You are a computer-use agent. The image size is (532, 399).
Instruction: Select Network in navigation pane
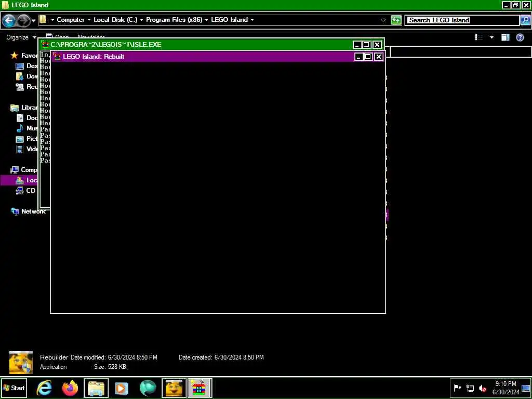(28, 211)
